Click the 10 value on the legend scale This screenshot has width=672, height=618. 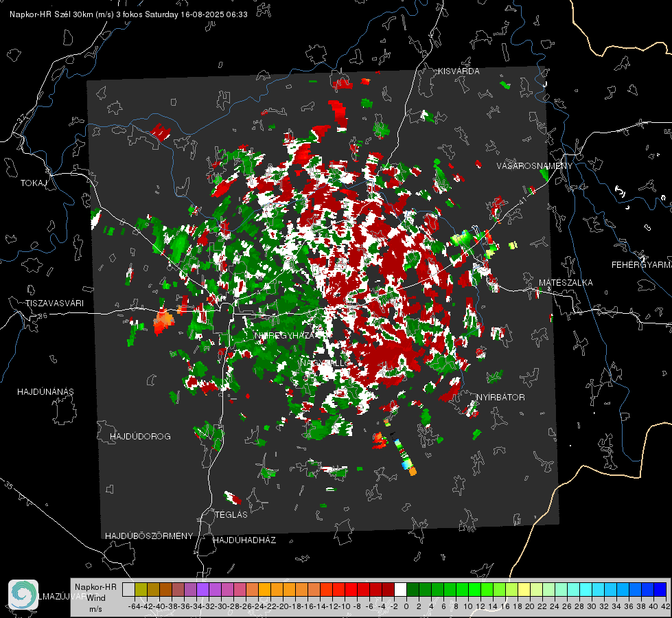(468, 606)
